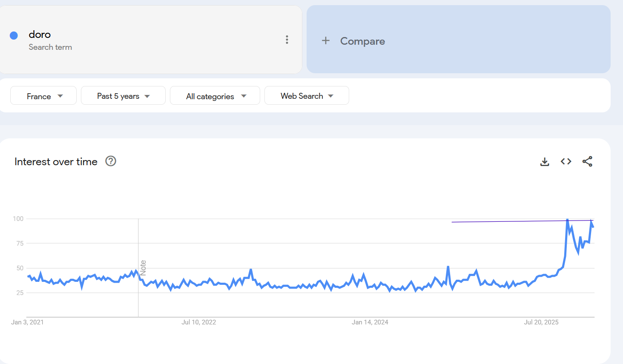Open the Web Search type dropdown
The image size is (623, 364).
coord(307,96)
